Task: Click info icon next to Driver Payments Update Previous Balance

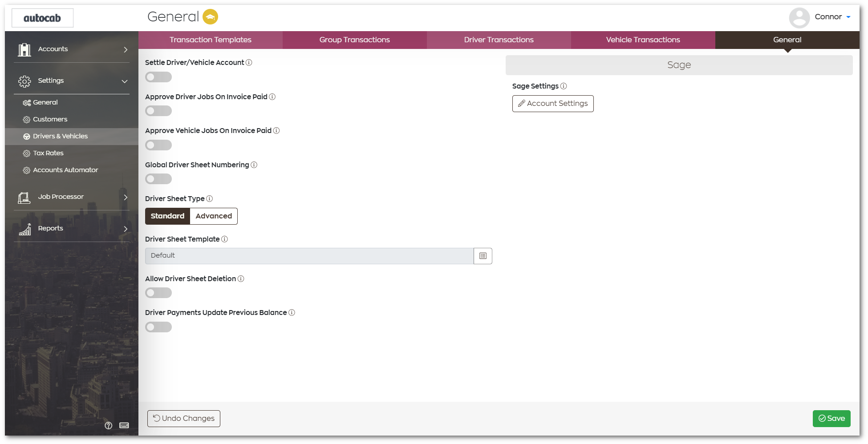Action: tap(292, 312)
